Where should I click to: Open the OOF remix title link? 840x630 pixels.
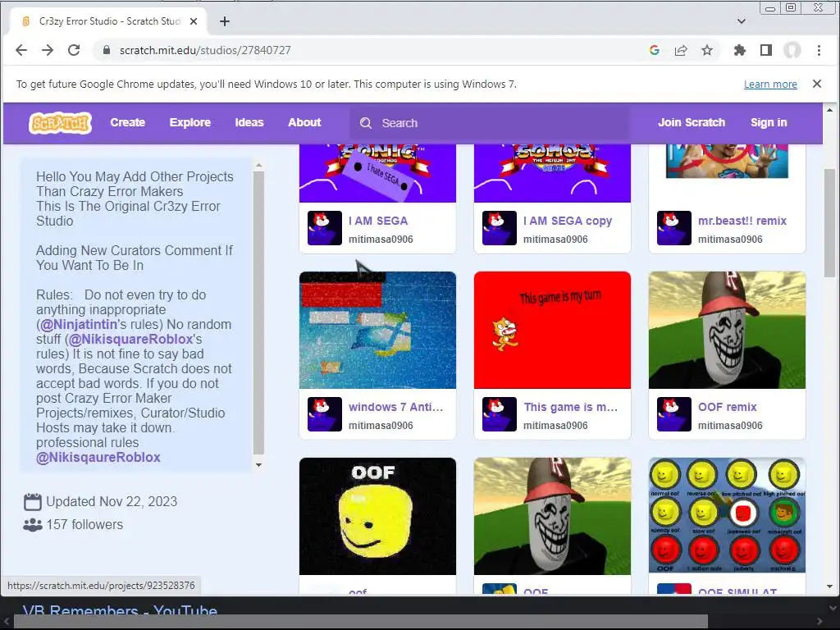[x=727, y=407]
